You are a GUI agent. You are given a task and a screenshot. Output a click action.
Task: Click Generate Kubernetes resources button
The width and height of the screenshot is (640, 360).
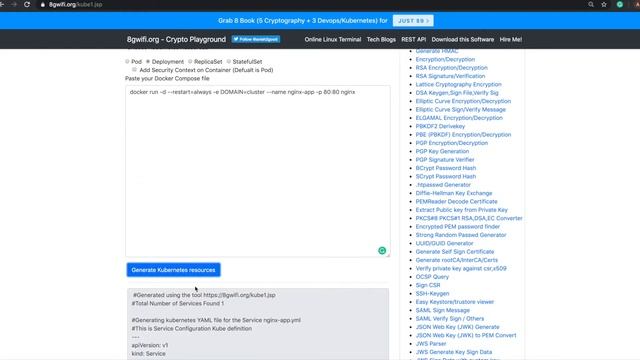point(173,270)
